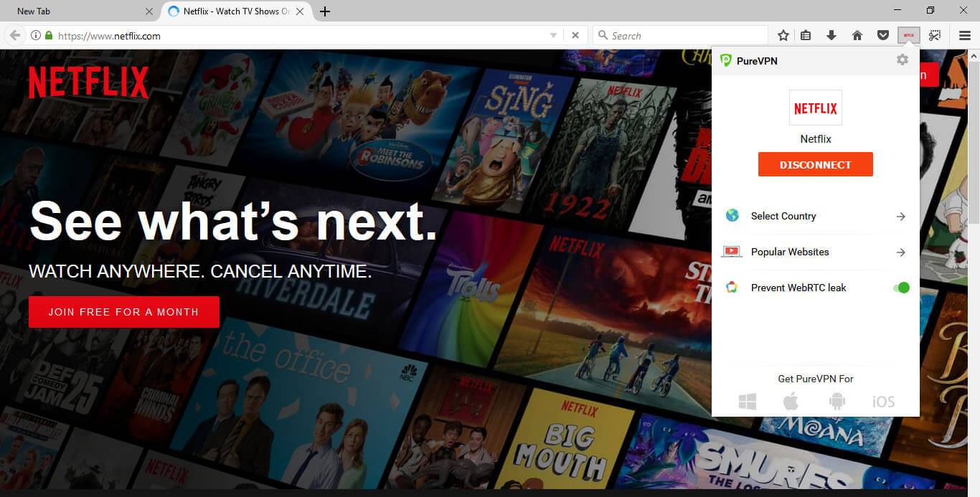Get PureVPN for Apple Mac
Viewport: 980px width, 497px height.
pos(791,402)
